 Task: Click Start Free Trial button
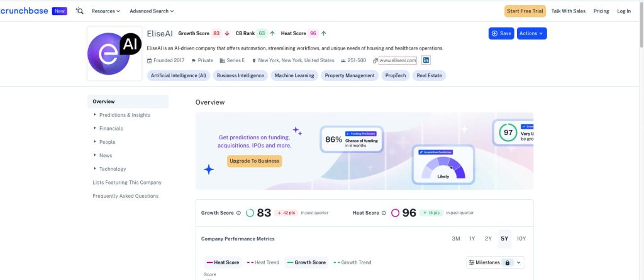pyautogui.click(x=525, y=11)
